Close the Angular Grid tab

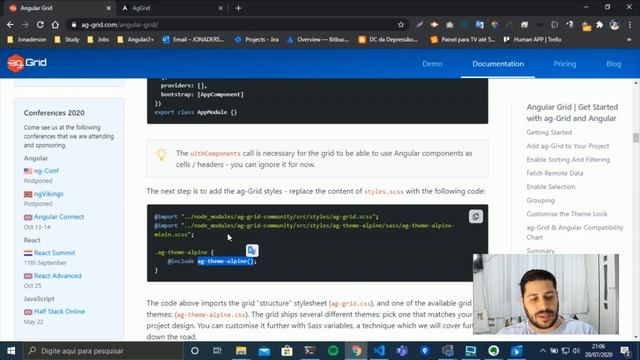point(109,8)
